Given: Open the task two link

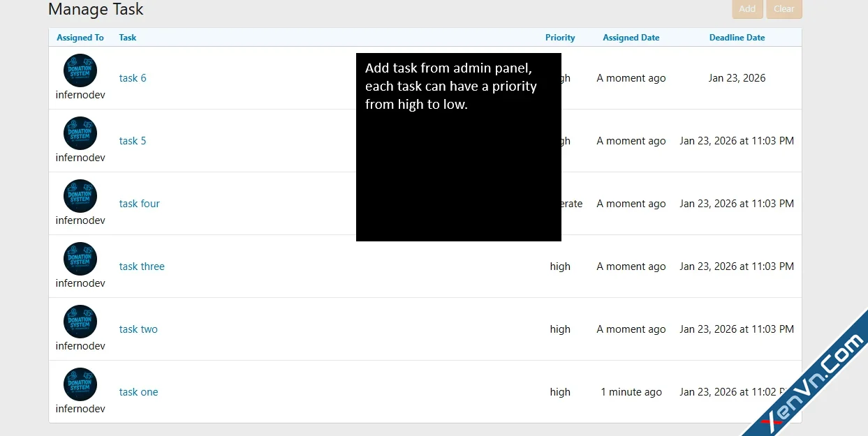Looking at the screenshot, I should (138, 329).
